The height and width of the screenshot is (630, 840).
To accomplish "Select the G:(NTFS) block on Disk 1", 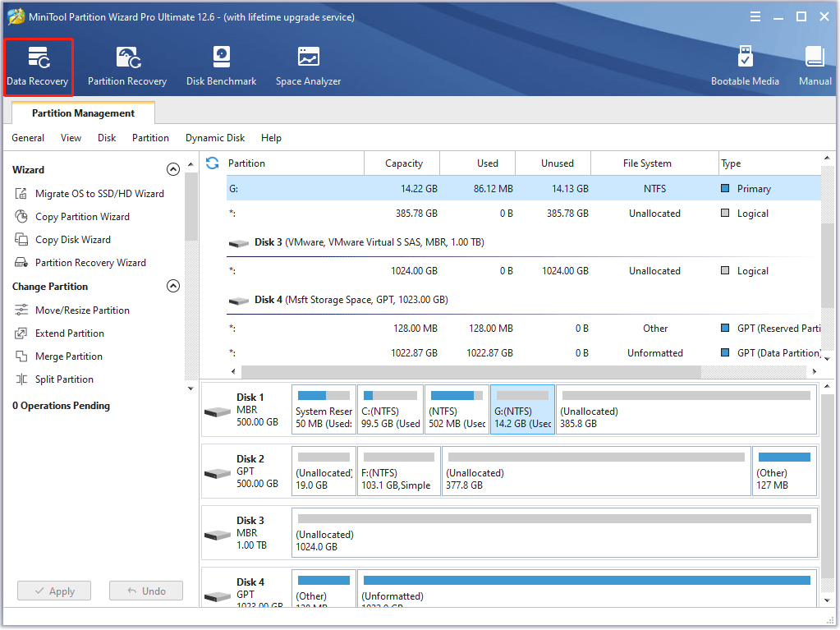I will point(522,409).
